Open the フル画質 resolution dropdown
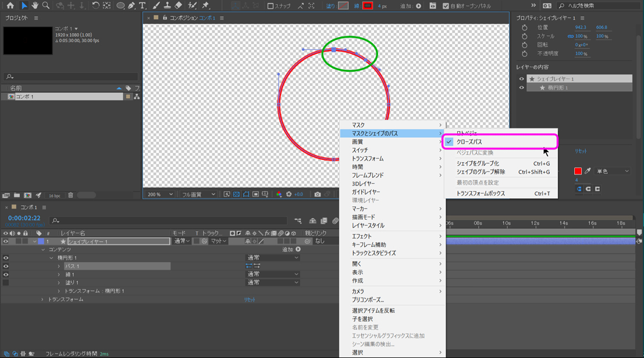The width and height of the screenshot is (644, 358). (198, 194)
